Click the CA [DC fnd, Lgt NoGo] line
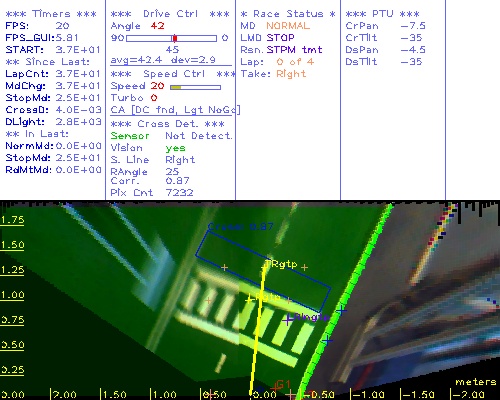Screen dimensions: 500x400 coord(175,110)
